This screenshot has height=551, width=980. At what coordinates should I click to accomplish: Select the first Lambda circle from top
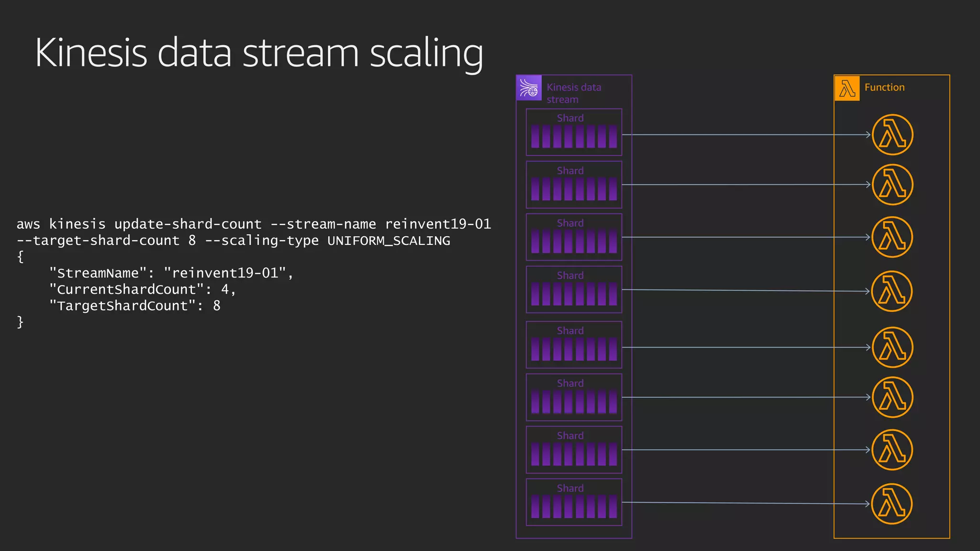tap(892, 135)
